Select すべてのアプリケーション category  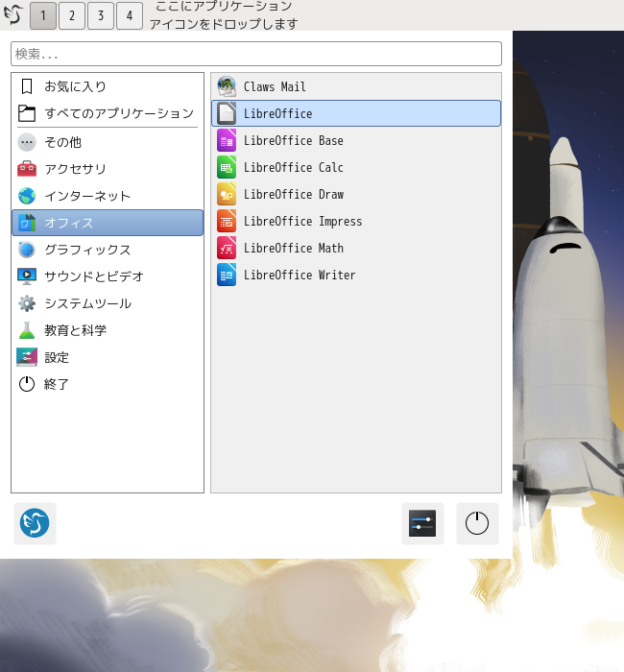(x=108, y=113)
